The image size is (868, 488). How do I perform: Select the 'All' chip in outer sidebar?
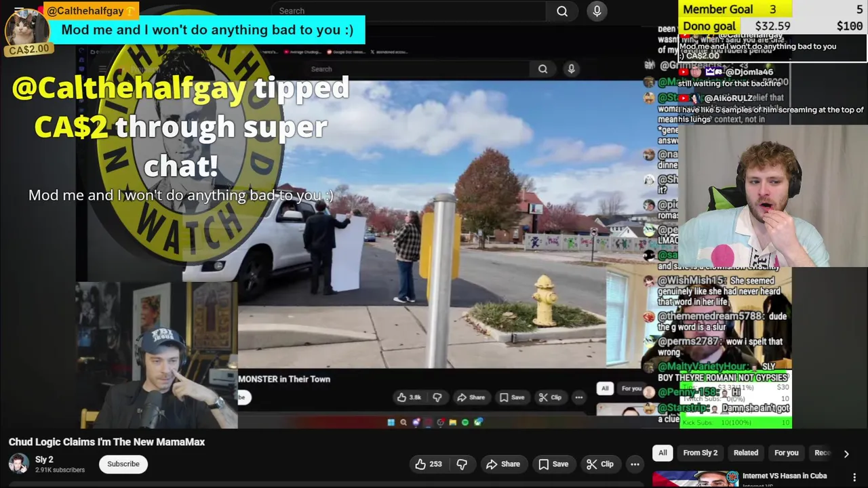(x=663, y=453)
